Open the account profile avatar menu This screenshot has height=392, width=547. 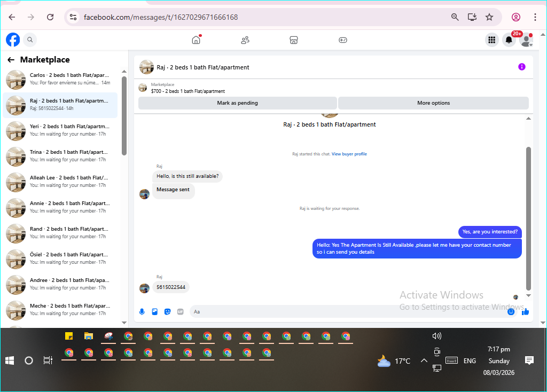click(x=526, y=40)
